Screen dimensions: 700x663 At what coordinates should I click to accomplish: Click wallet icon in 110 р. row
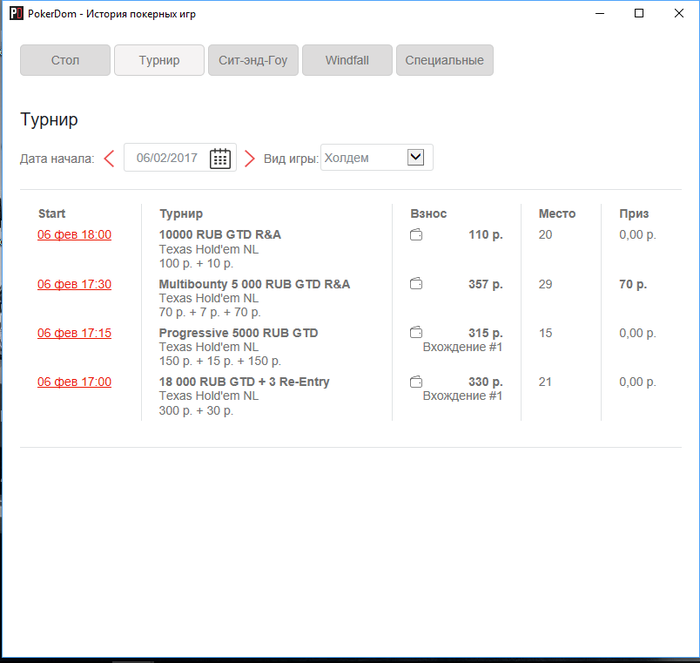pyautogui.click(x=416, y=234)
